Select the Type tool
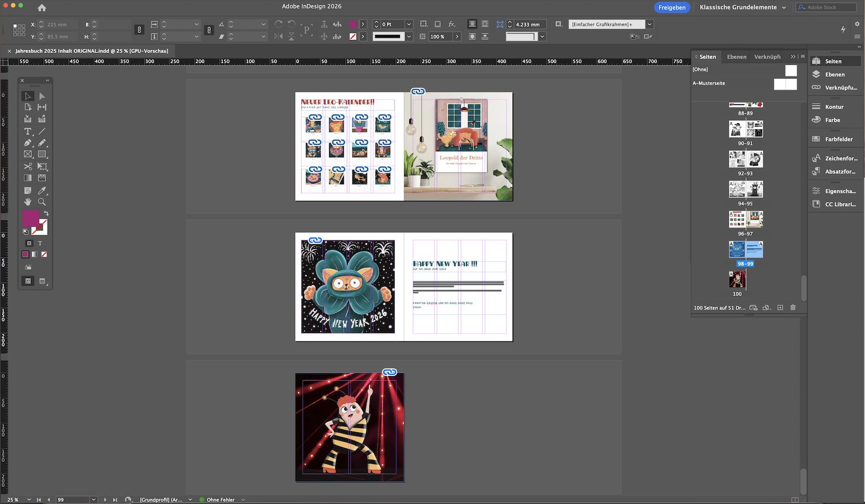This screenshot has width=865, height=504. click(x=28, y=131)
